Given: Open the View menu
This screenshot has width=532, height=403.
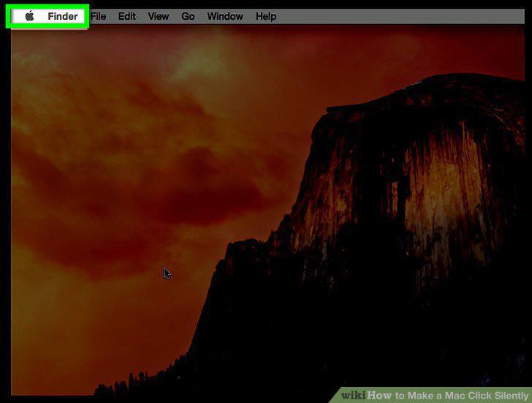Looking at the screenshot, I should click(158, 16).
